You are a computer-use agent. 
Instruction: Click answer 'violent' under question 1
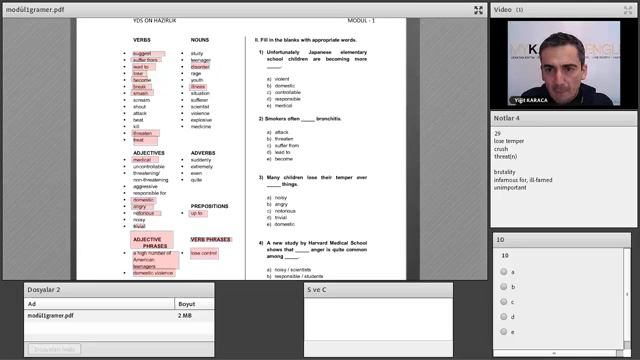(x=282, y=79)
